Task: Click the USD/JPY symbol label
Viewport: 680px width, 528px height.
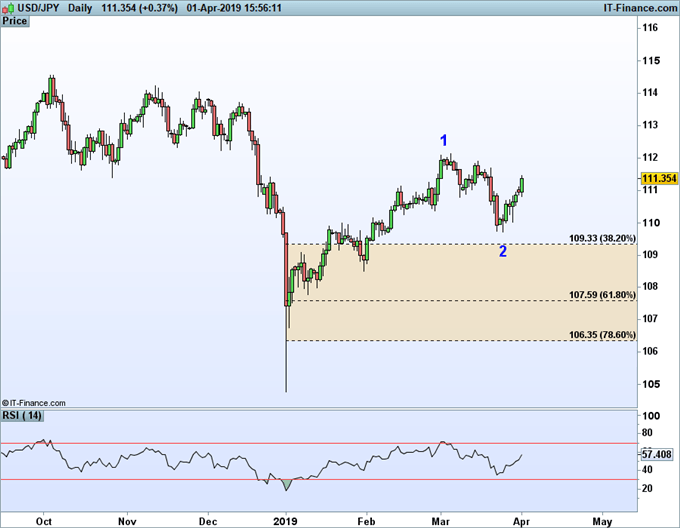Action: (38, 8)
